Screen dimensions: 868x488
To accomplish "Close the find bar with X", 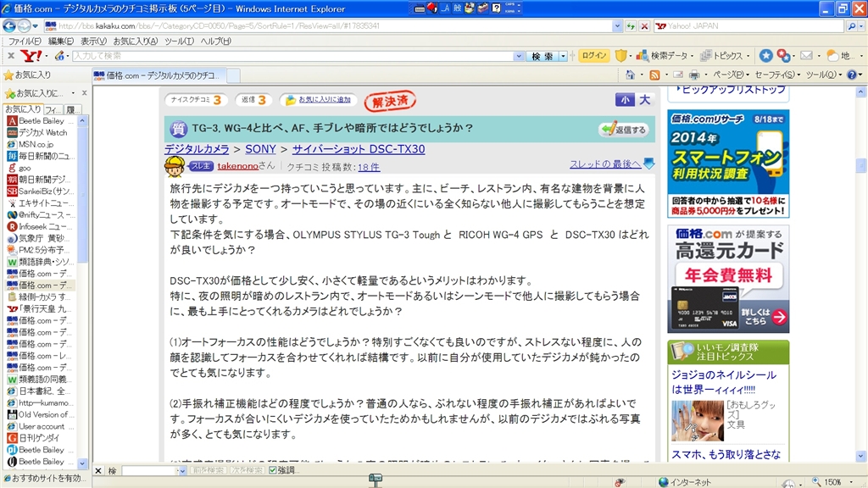I will 98,471.
